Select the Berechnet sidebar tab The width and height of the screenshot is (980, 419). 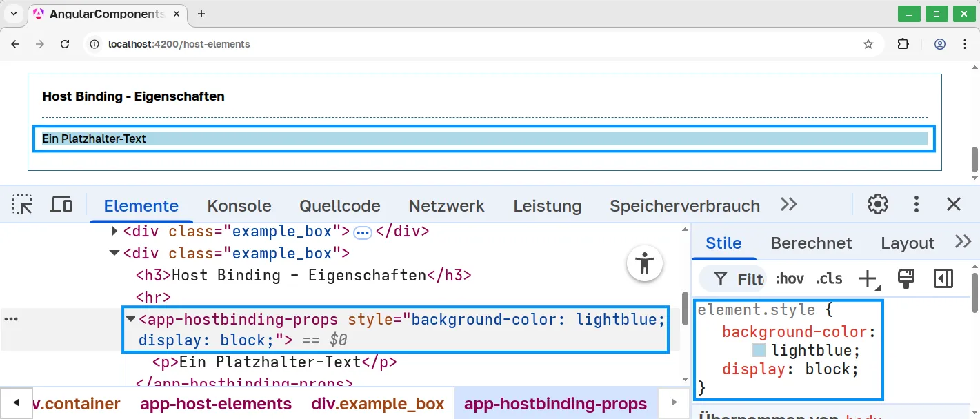pyautogui.click(x=811, y=243)
